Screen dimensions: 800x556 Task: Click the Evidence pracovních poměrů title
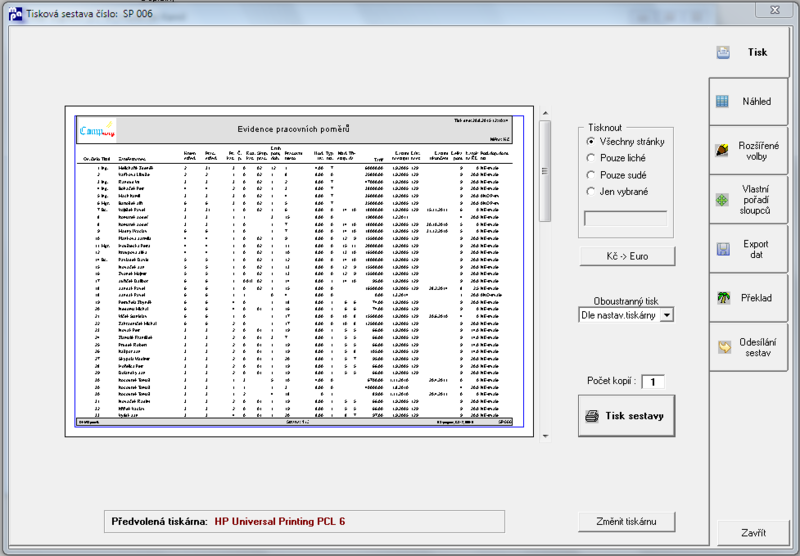point(293,129)
